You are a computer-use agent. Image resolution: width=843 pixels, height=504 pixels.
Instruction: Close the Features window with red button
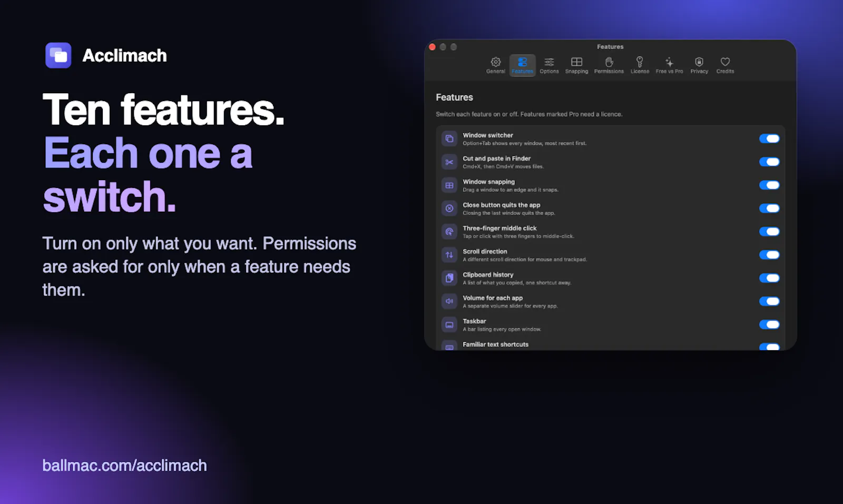pos(432,47)
